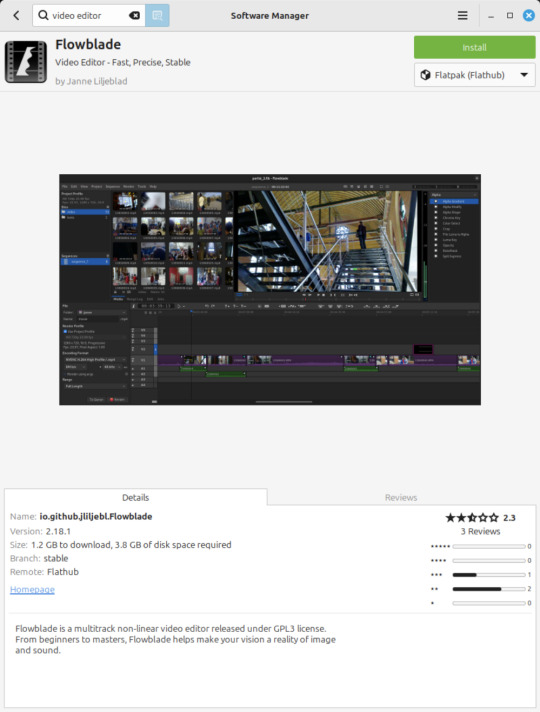Click the size text '1.2 GB to download'
This screenshot has width=540, height=712.
click(x=71, y=544)
